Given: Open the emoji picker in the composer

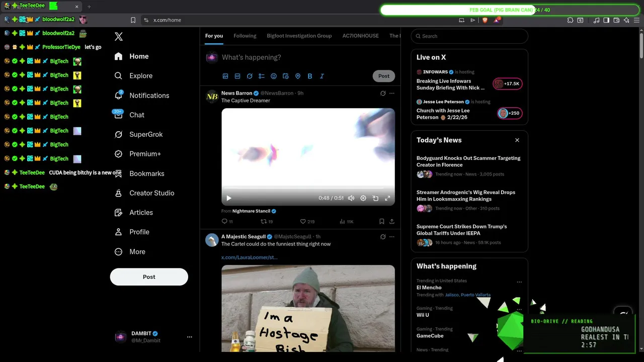Looking at the screenshot, I should pyautogui.click(x=274, y=76).
